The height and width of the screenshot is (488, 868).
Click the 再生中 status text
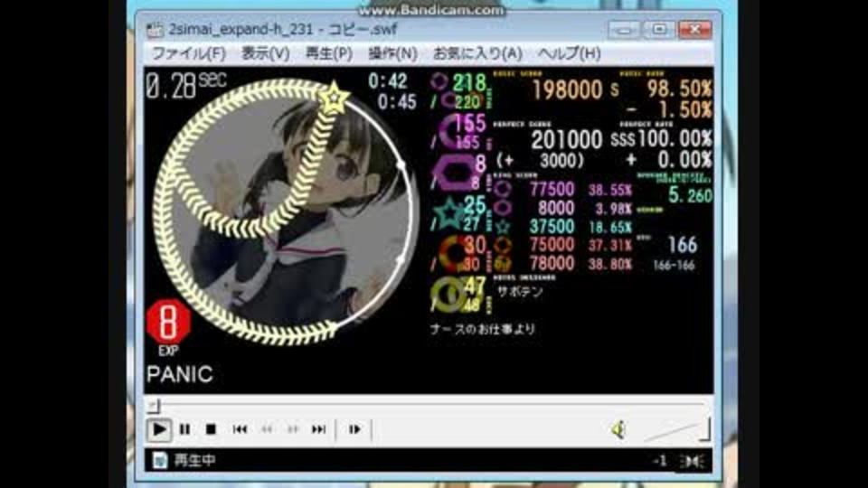coord(195,460)
